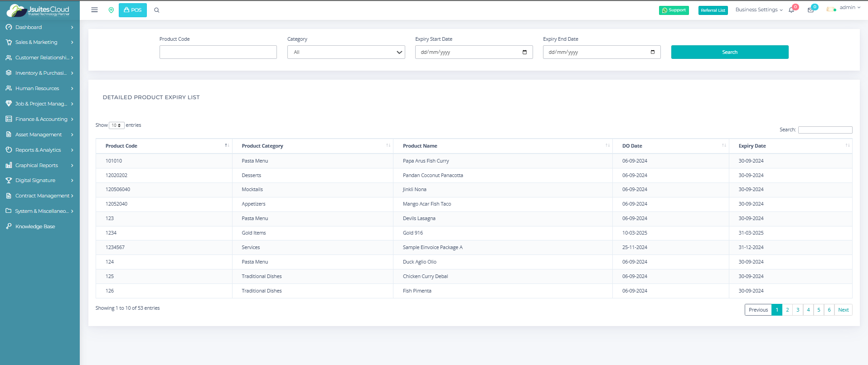Open the top bar search icon
The height and width of the screenshot is (365, 868).
[x=157, y=10]
